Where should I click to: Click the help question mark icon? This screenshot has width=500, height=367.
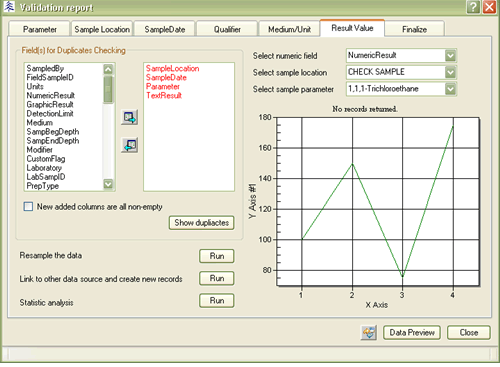point(473,7)
